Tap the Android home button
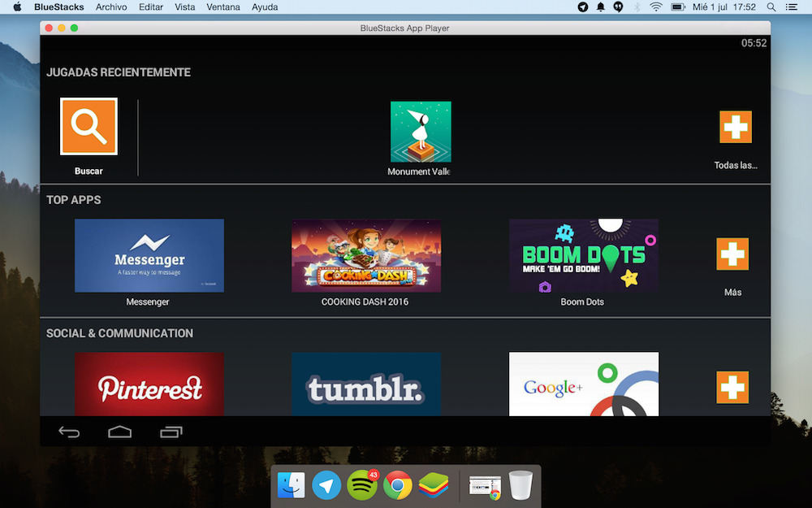Image resolution: width=812 pixels, height=508 pixels. pos(119,432)
